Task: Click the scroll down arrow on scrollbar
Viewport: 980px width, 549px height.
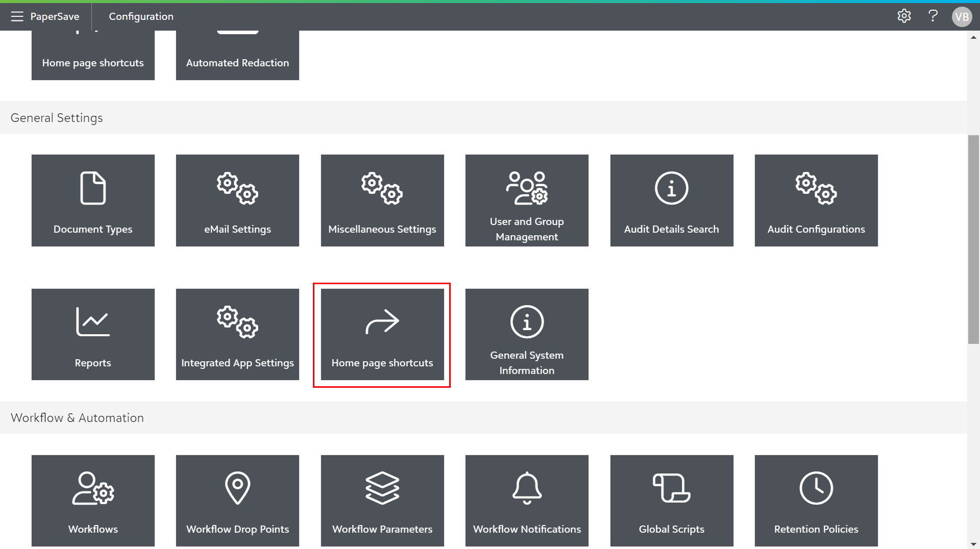Action: [973, 544]
